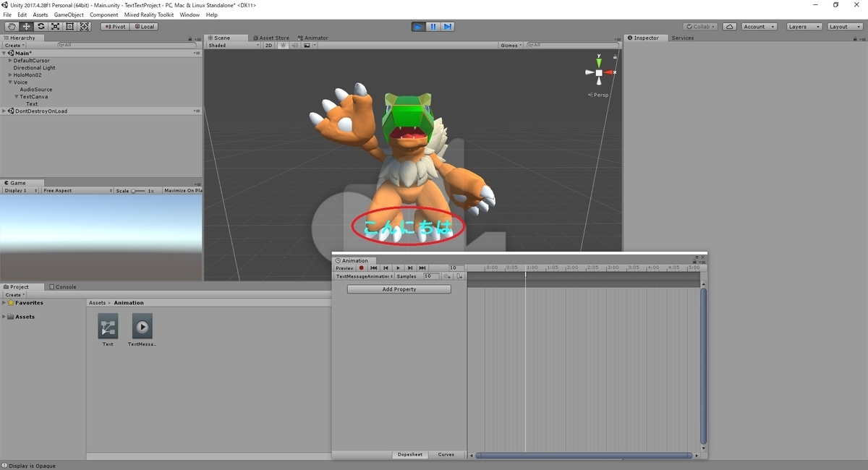Click the Scene view search field
The image size is (868, 470).
(x=571, y=45)
